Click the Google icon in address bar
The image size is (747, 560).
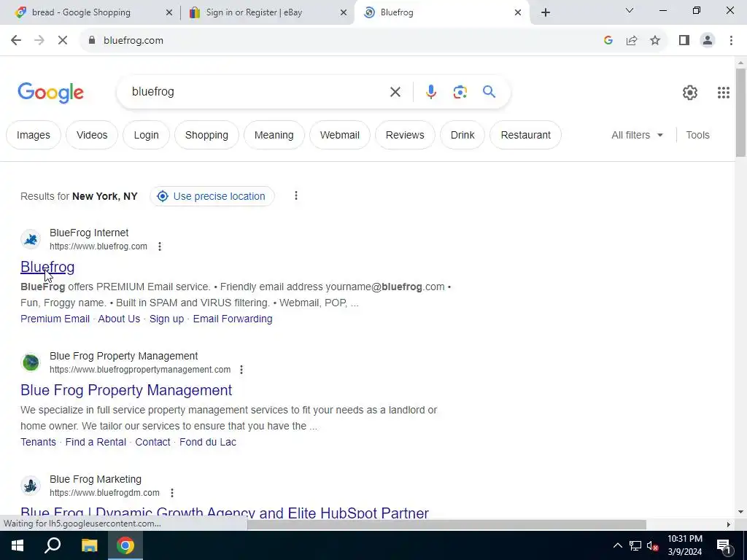click(x=608, y=41)
